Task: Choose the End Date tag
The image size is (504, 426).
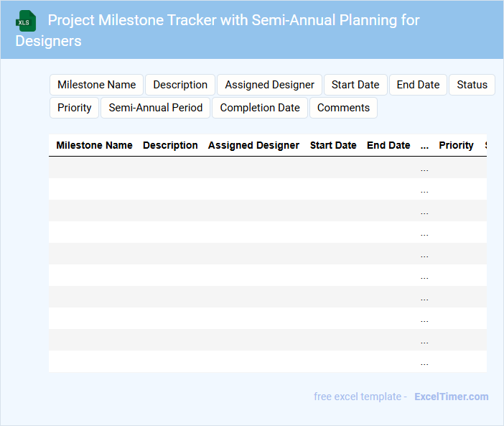Action: (418, 85)
